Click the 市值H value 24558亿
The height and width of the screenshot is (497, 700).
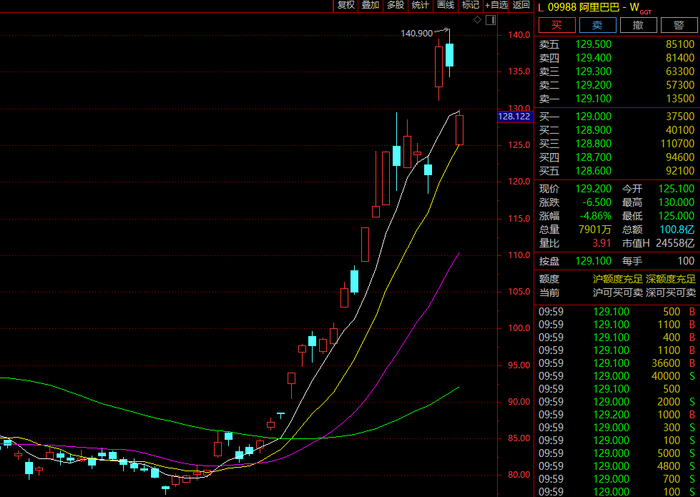coord(675,243)
